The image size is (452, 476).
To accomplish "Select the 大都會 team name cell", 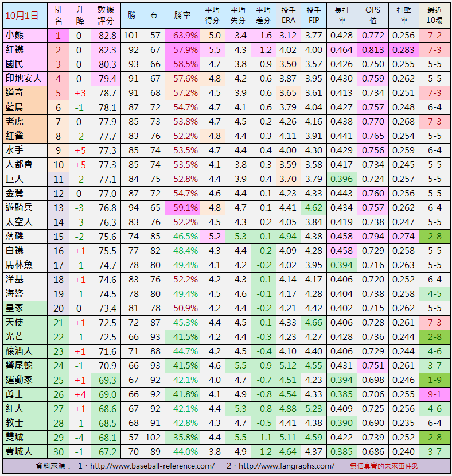I will coord(25,165).
